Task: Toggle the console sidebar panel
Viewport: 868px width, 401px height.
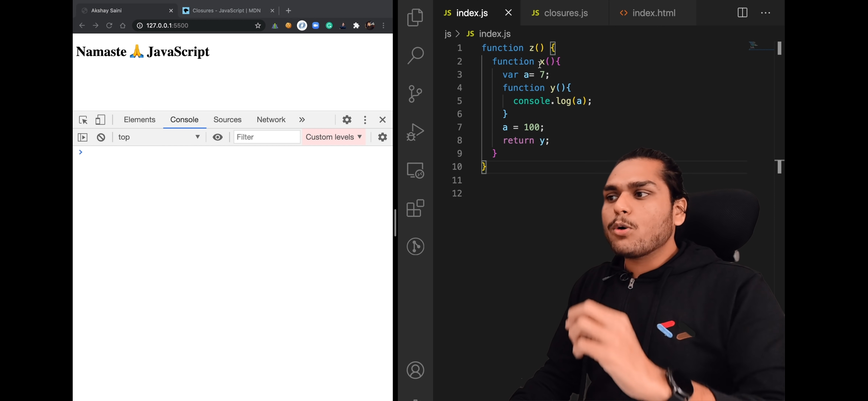Action: click(82, 137)
